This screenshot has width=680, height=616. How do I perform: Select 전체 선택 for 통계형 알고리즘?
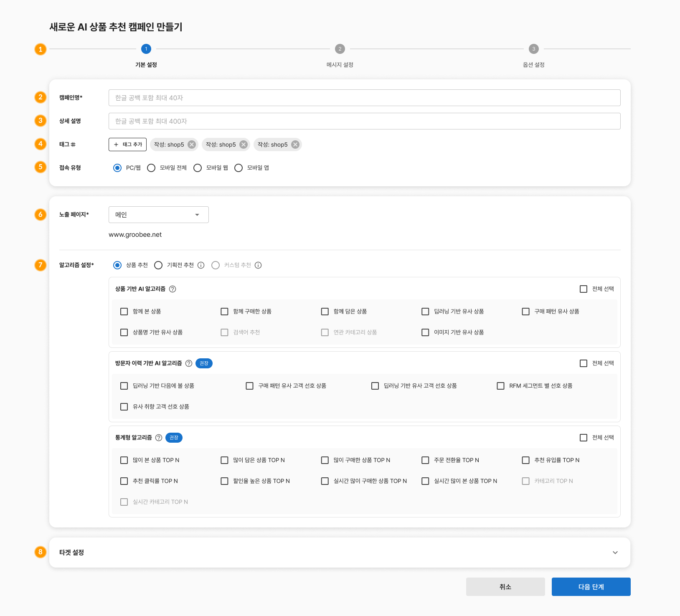tap(584, 438)
